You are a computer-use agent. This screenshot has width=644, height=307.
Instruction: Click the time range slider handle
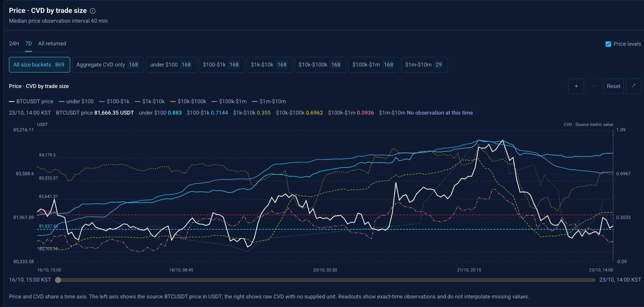[x=58, y=280]
